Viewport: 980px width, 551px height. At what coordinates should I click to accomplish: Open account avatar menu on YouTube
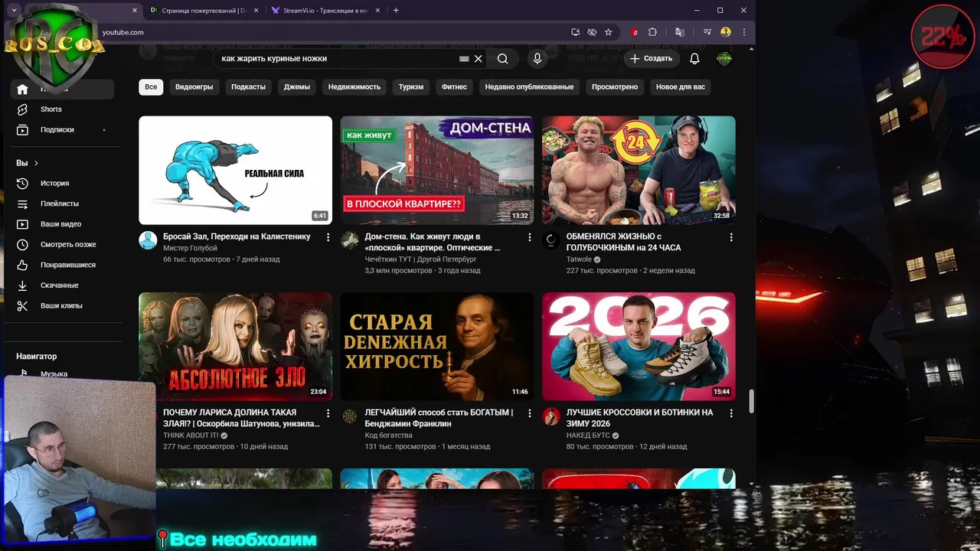click(x=724, y=58)
